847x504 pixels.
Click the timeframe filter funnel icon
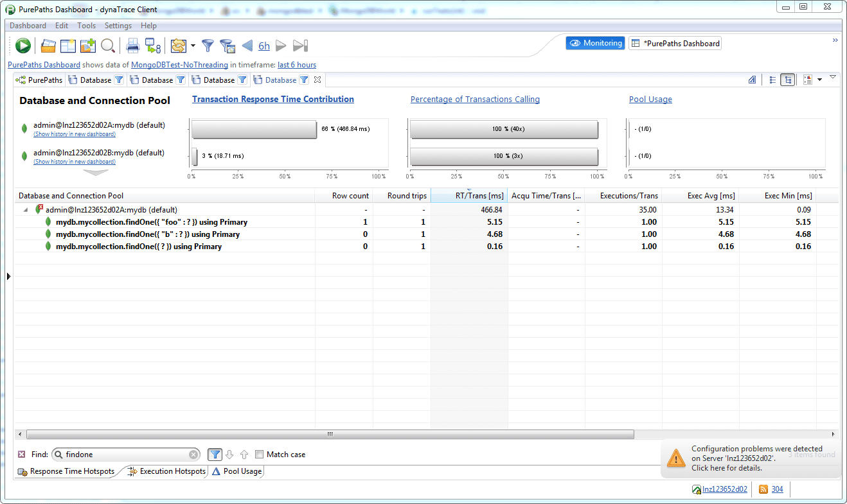point(227,46)
